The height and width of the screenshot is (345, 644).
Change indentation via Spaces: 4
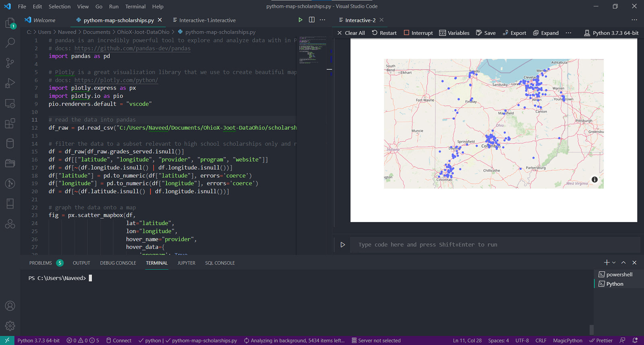point(498,341)
